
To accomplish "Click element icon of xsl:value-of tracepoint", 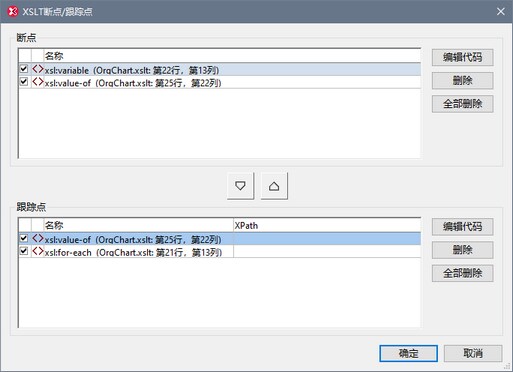I will (38, 239).
